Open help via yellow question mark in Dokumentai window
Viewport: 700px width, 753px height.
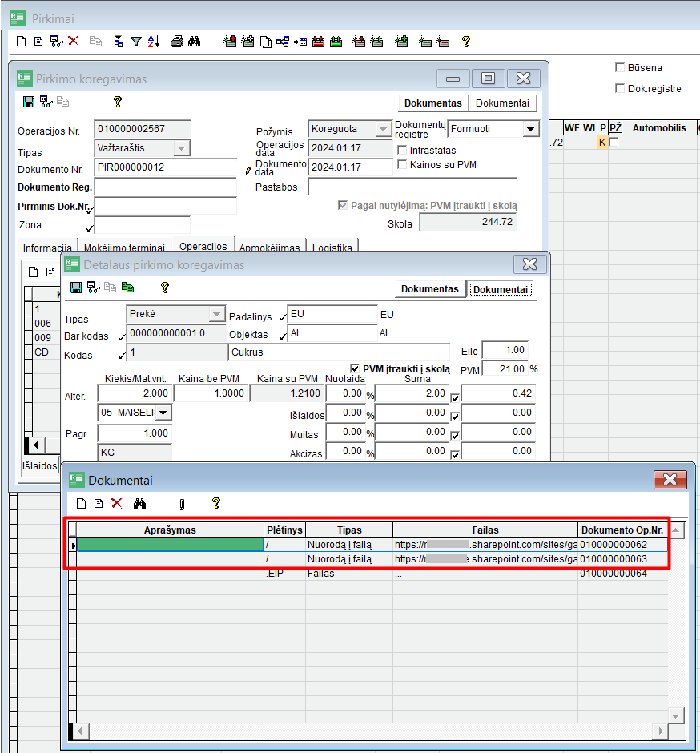pyautogui.click(x=214, y=503)
